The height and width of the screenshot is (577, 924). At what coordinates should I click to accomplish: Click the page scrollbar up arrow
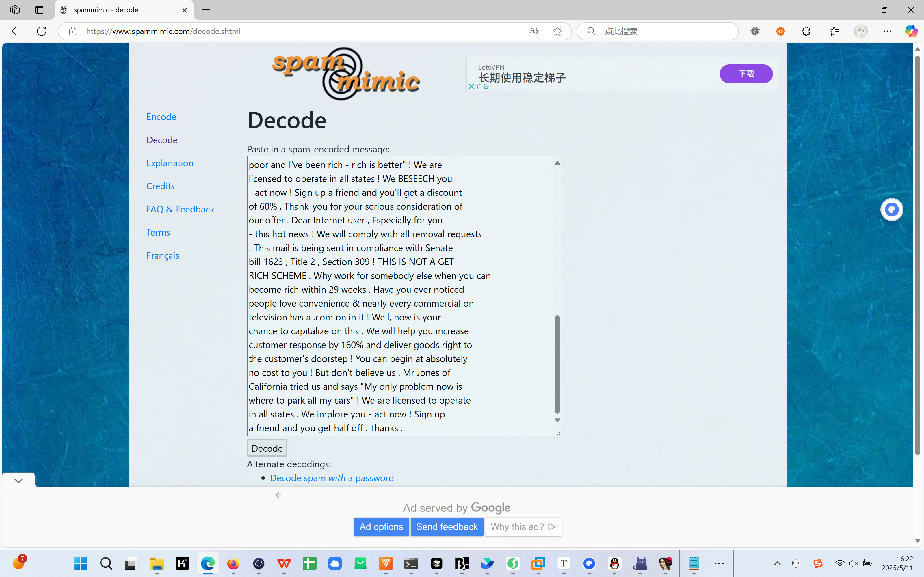coord(918,50)
